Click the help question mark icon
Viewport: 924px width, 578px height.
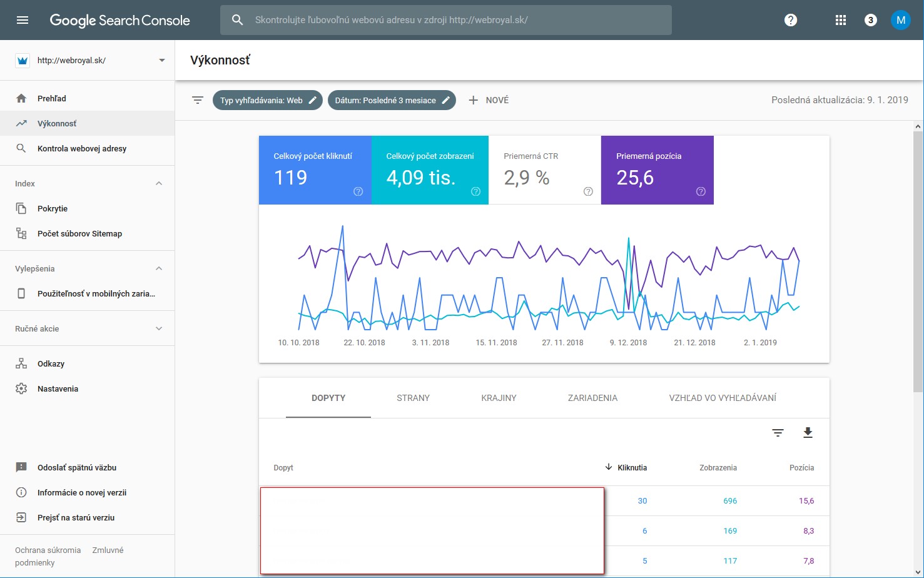tap(791, 20)
